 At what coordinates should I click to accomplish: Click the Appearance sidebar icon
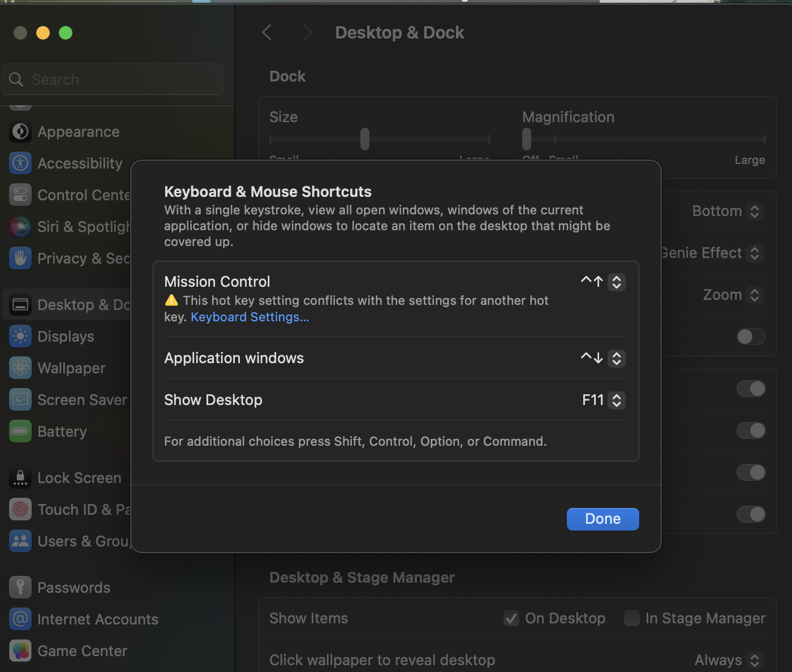20,132
